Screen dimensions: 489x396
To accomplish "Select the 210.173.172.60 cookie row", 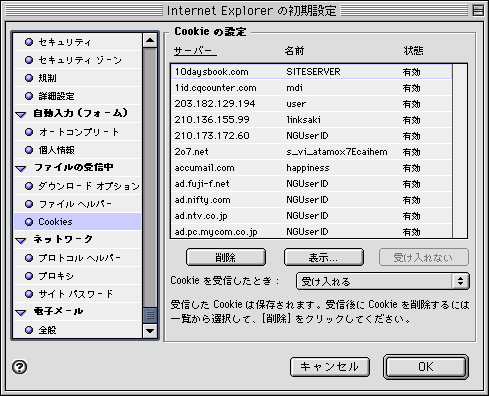I will [311, 136].
